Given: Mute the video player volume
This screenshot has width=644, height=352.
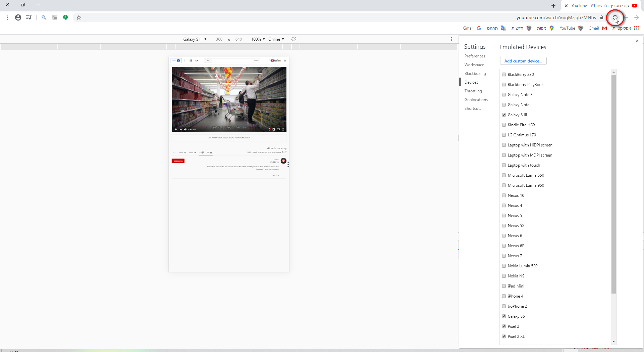Looking at the screenshot, I should coord(185,129).
